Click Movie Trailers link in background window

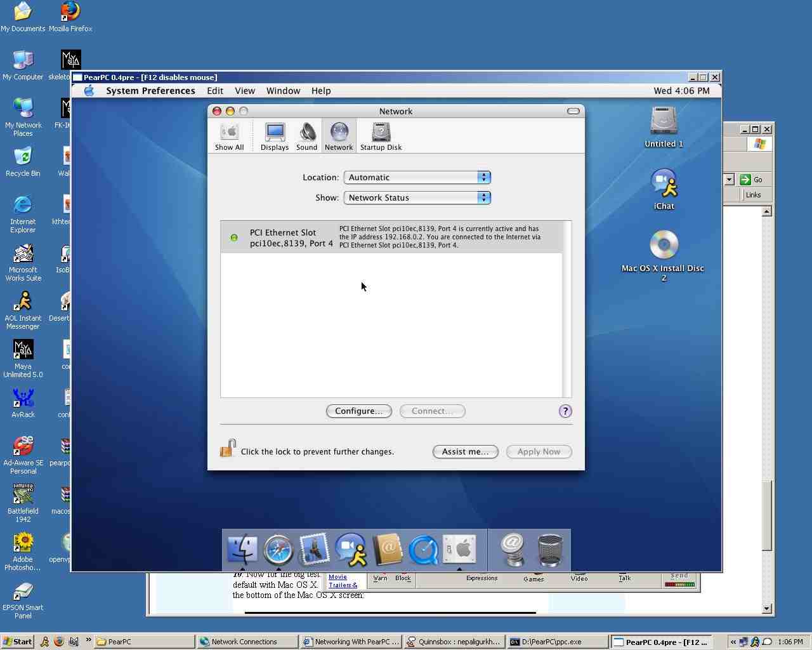[343, 581]
